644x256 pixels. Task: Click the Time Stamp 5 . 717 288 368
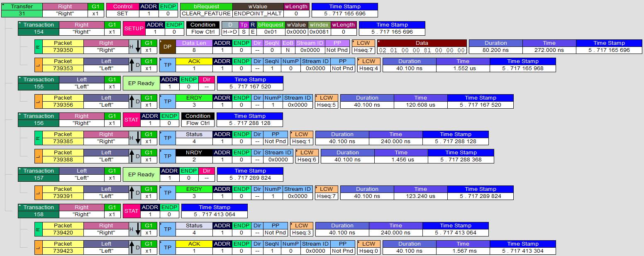(461, 159)
